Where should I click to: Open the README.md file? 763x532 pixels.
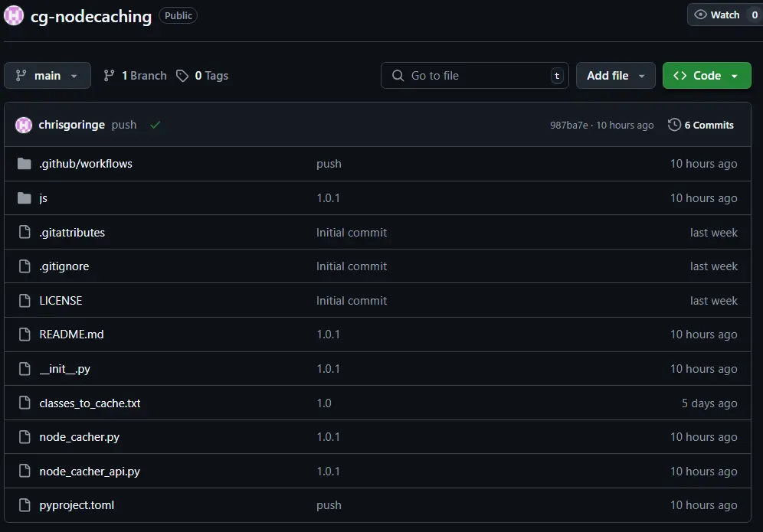click(x=71, y=335)
